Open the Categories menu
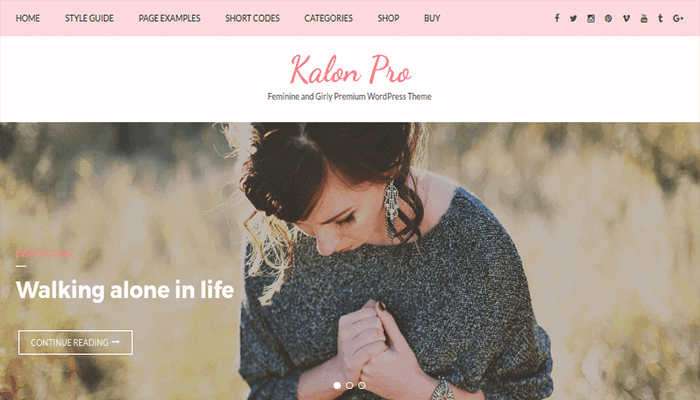 [x=329, y=18]
